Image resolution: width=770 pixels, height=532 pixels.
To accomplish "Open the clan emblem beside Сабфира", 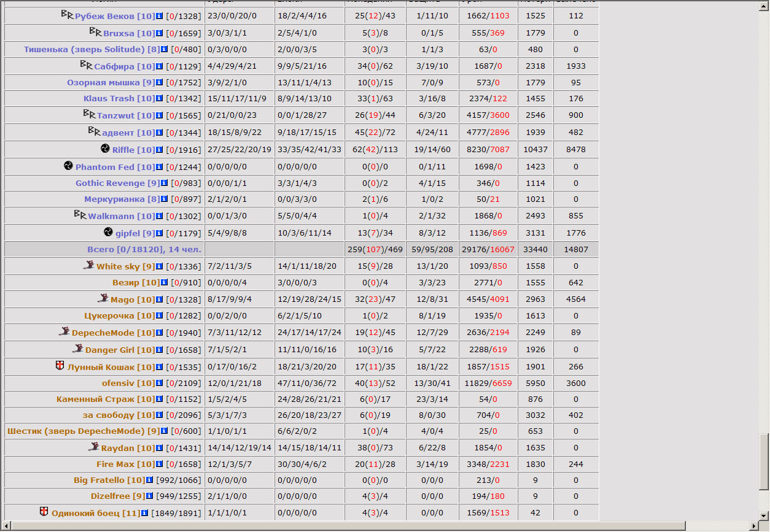I will pyautogui.click(x=87, y=65).
